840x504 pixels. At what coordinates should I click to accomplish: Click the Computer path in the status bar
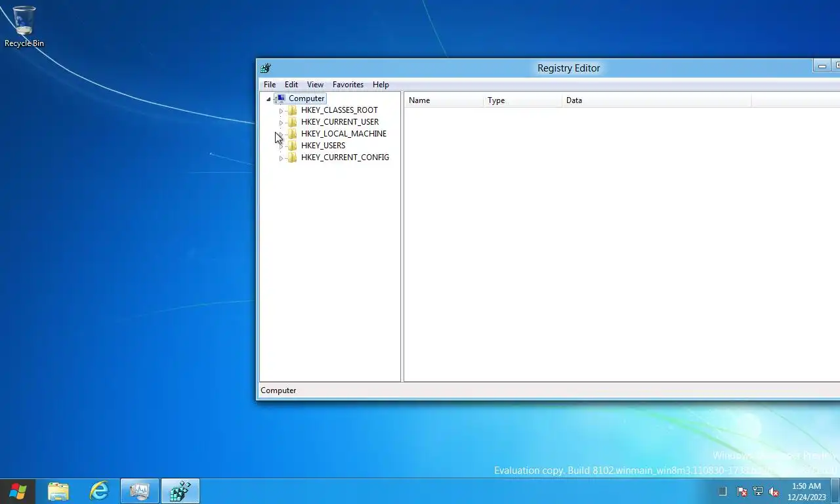(278, 390)
